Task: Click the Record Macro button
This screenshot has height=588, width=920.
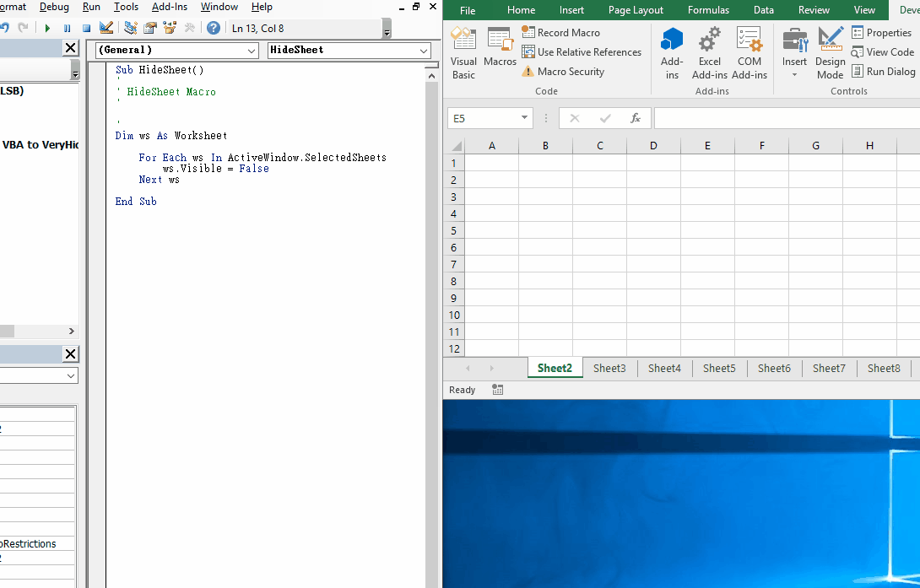Action: pos(561,33)
